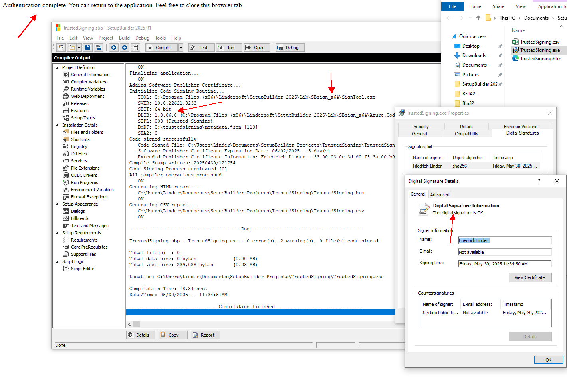The width and height of the screenshot is (567, 392).
Task: Open the Build menu
Action: [x=124, y=38]
